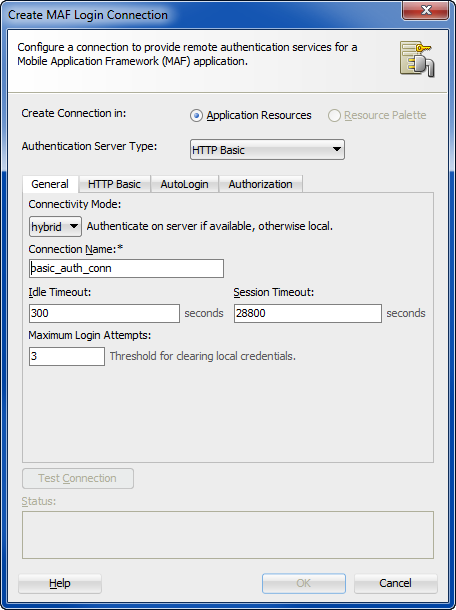Open the AutoLogin tab

pyautogui.click(x=184, y=184)
